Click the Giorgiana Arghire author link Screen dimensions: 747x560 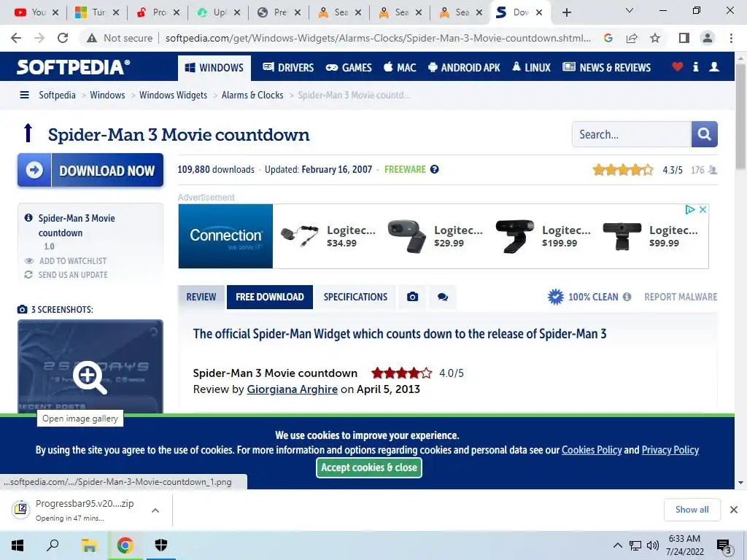(x=292, y=389)
